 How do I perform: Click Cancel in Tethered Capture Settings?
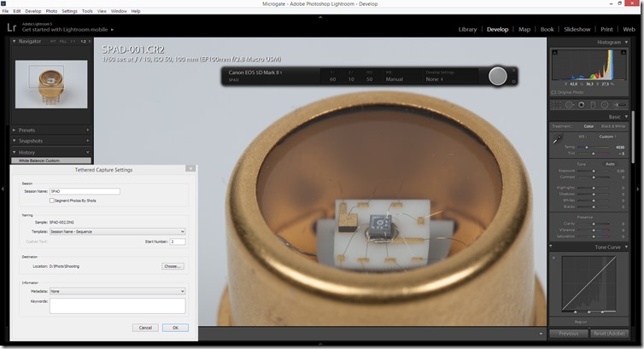click(145, 328)
